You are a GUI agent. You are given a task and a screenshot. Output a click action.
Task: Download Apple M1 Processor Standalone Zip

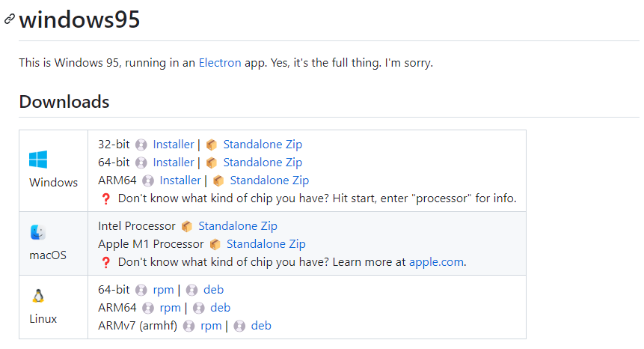[x=266, y=244]
